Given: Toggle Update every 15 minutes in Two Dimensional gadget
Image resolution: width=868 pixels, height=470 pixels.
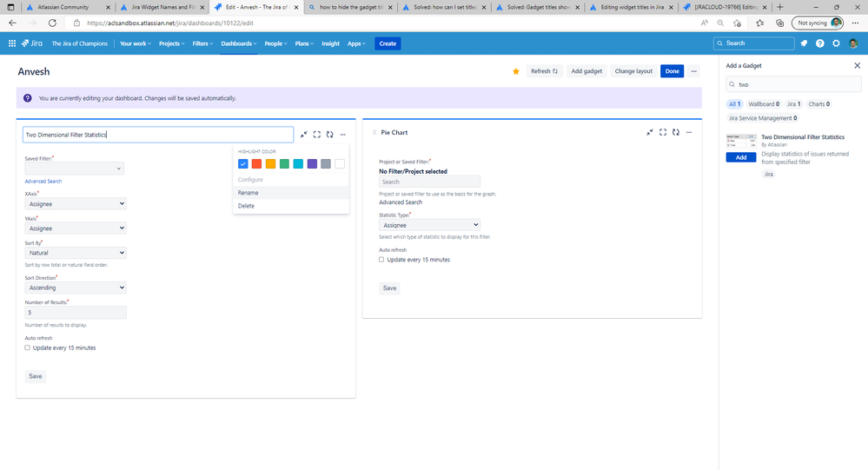Looking at the screenshot, I should click(27, 348).
